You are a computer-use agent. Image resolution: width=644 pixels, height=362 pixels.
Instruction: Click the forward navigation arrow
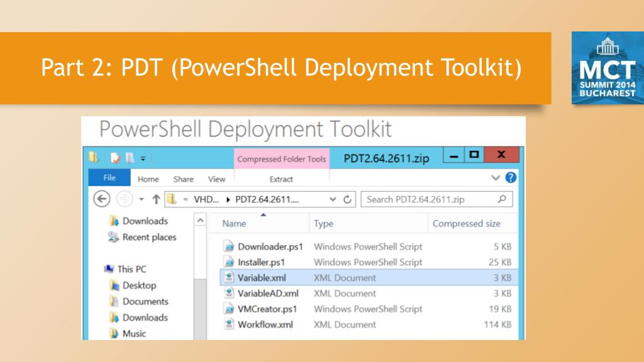[x=125, y=199]
